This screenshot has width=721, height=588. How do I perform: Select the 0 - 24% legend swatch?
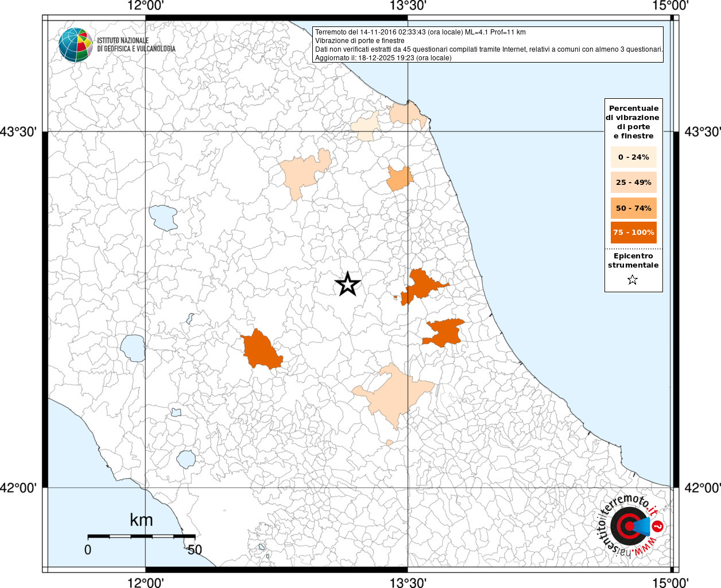coord(634,157)
